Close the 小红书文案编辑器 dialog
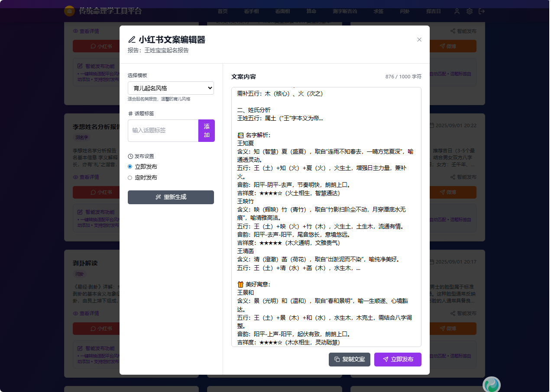 [419, 39]
